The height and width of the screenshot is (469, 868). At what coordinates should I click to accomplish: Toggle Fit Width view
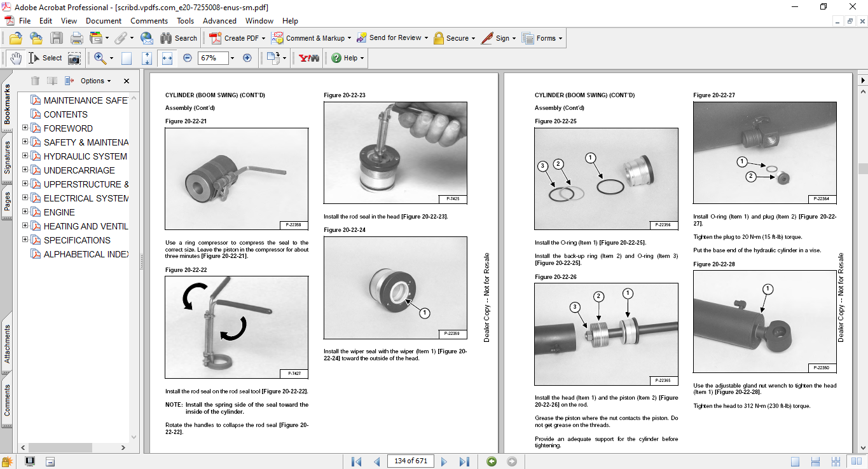tap(167, 58)
